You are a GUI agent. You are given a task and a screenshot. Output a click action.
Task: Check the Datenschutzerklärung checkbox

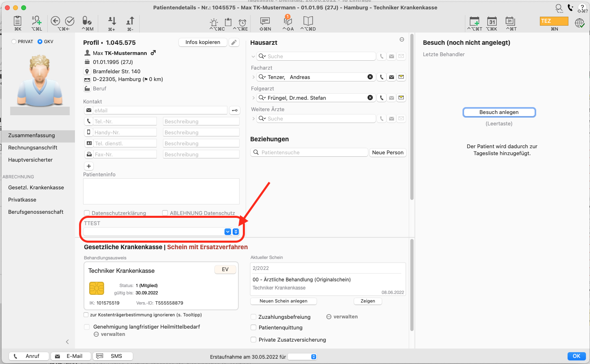[x=87, y=213]
